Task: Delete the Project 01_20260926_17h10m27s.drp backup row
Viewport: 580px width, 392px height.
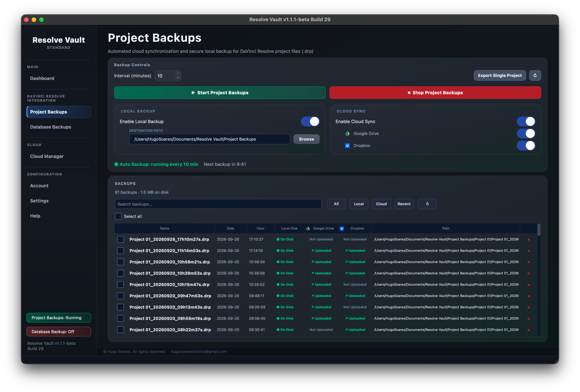Action: [x=529, y=240]
